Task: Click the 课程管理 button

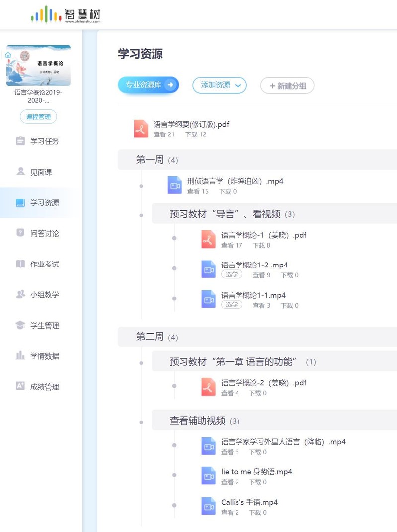Action: 38,117
